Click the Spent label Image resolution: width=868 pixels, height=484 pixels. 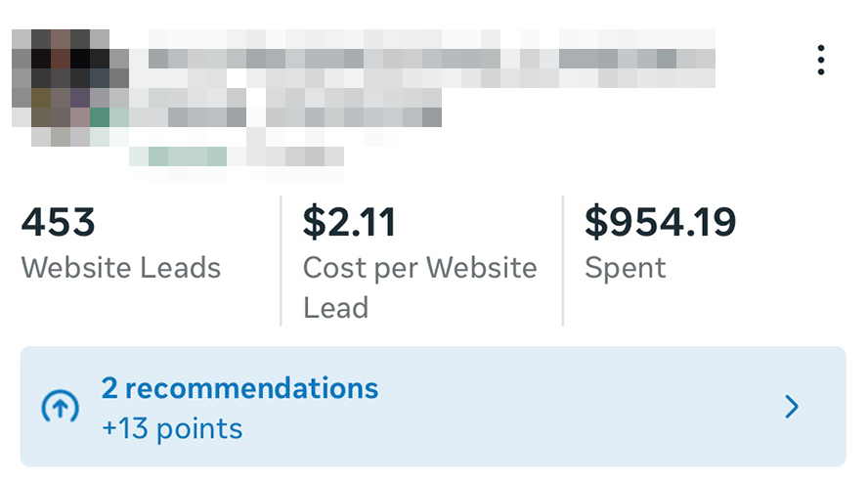pyautogui.click(x=625, y=268)
